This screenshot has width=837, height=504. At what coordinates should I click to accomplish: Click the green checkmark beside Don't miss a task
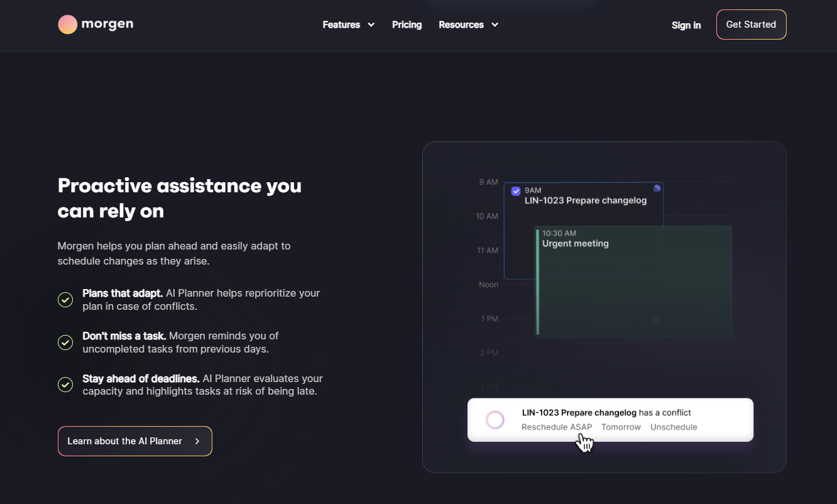click(65, 342)
